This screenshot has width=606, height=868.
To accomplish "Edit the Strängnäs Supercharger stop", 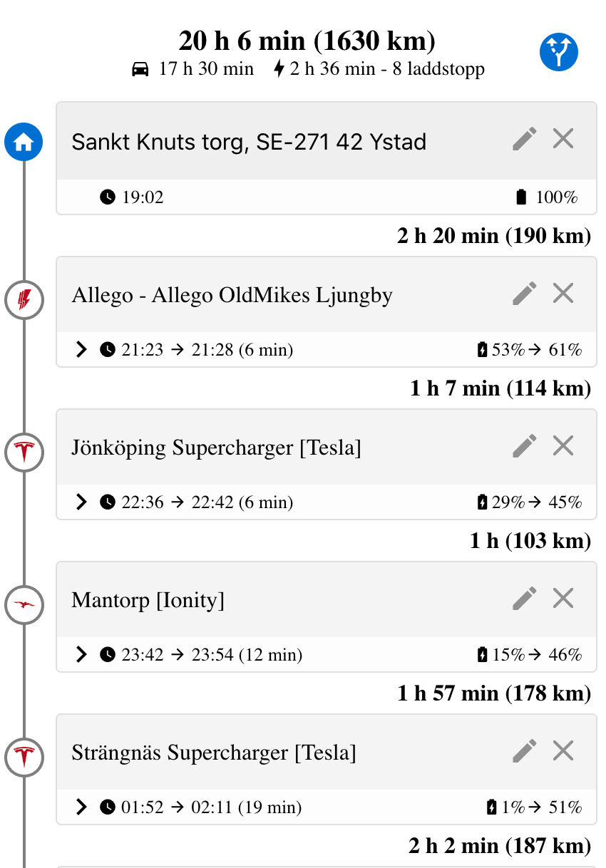I will point(524,750).
